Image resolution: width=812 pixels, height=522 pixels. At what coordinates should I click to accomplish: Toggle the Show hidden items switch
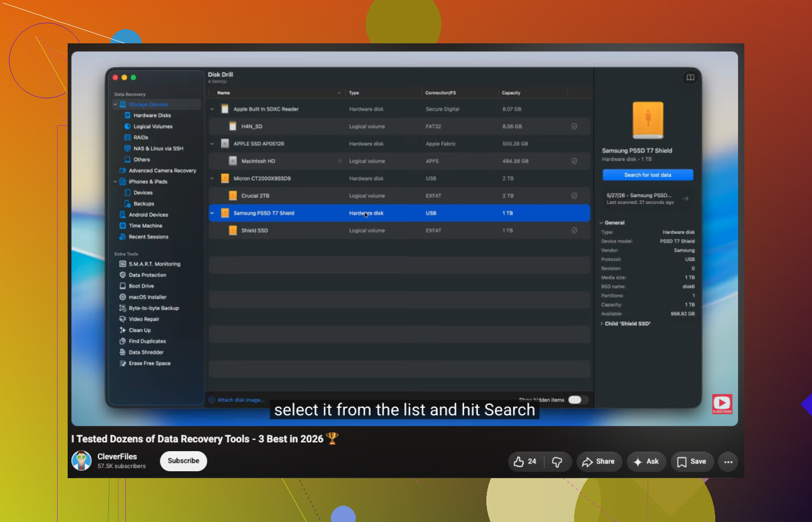pos(578,400)
